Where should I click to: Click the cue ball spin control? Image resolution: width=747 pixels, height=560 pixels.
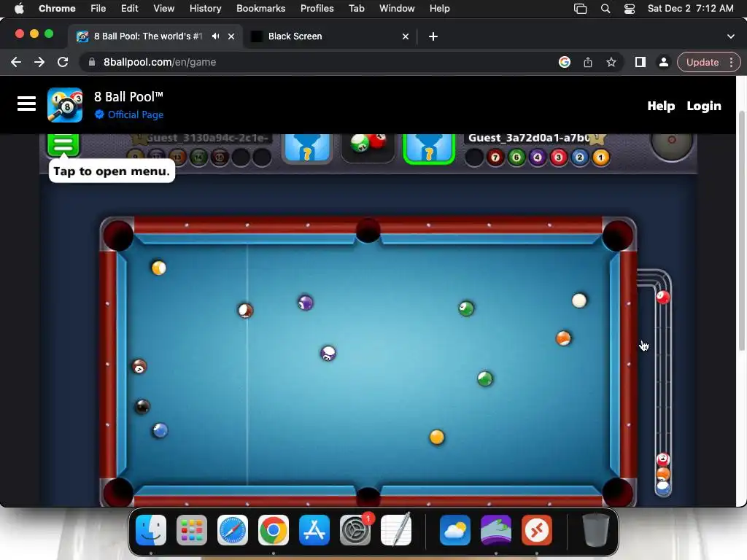[672, 146]
